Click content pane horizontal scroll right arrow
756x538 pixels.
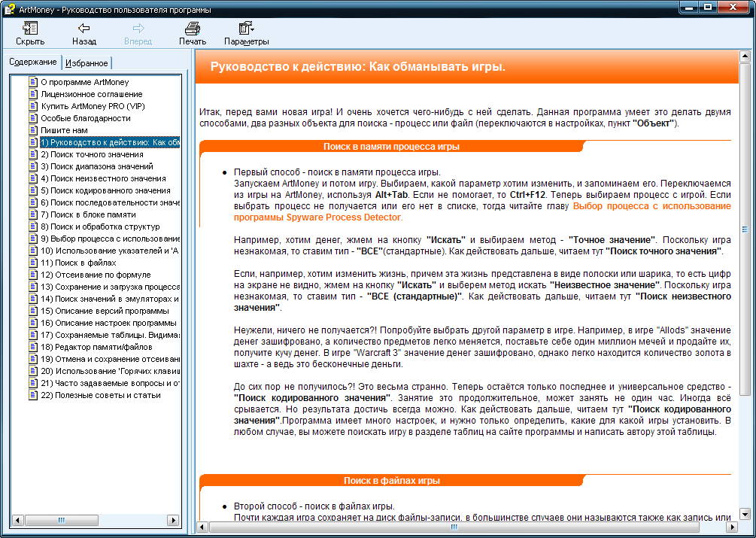[x=733, y=527]
